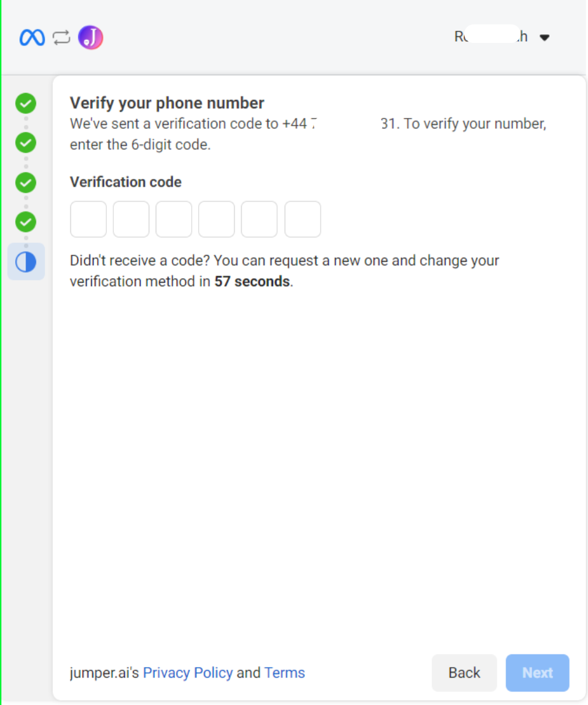Select the fourth completed step checkmark

26,221
